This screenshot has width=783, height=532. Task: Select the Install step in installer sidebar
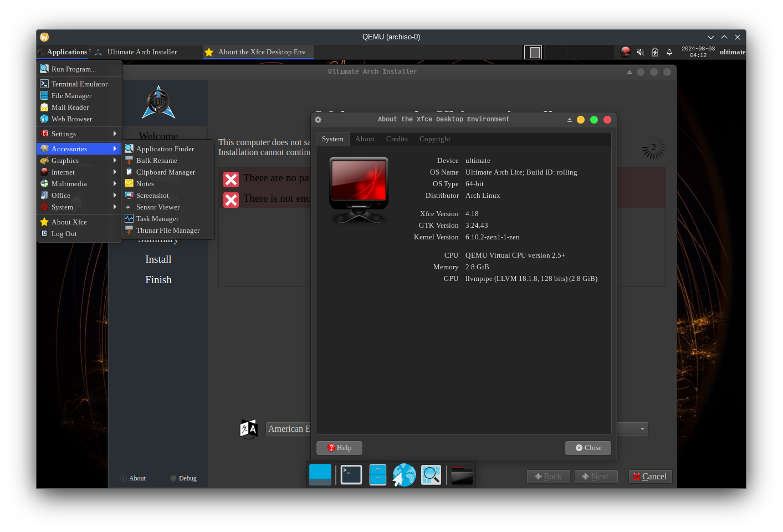coord(158,259)
